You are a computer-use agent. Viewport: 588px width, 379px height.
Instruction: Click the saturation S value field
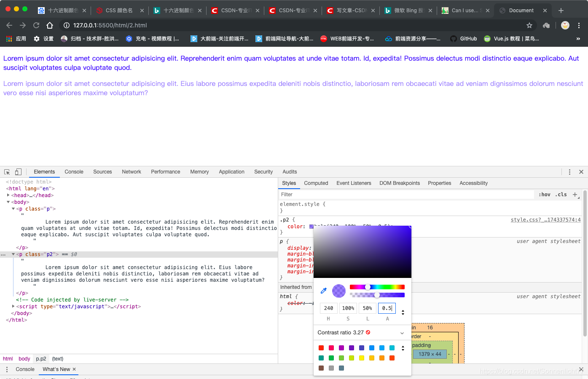tap(348, 308)
